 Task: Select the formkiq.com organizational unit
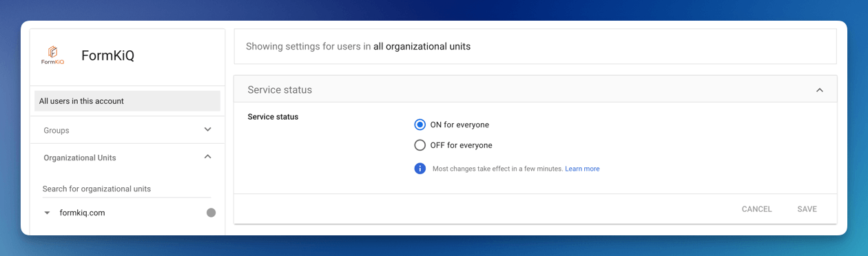click(83, 213)
